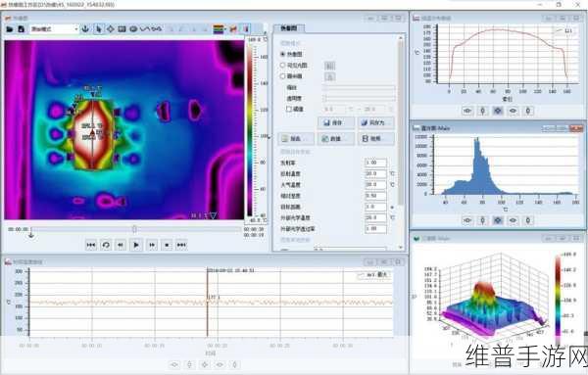Play the thermal video sequence
This screenshot has width=588, height=375.
click(x=136, y=245)
